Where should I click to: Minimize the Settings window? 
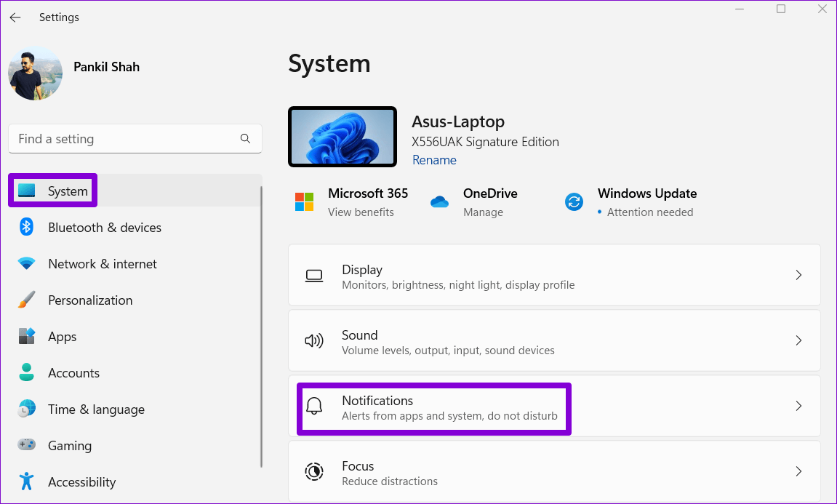tap(740, 9)
